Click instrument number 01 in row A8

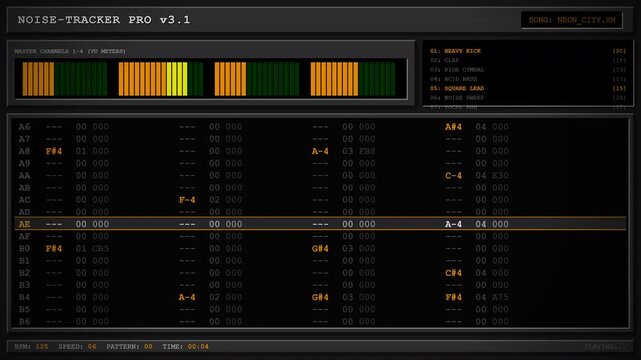81,151
